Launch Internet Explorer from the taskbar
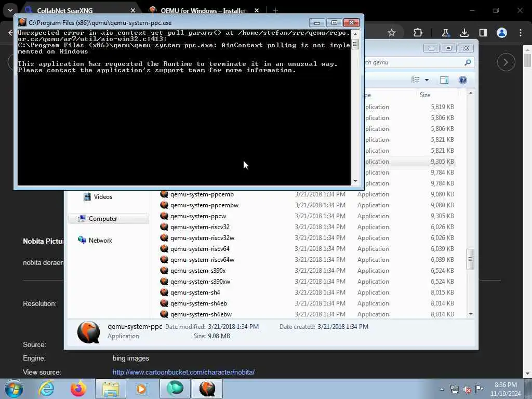Viewport: 532px width, 399px height. [46, 389]
